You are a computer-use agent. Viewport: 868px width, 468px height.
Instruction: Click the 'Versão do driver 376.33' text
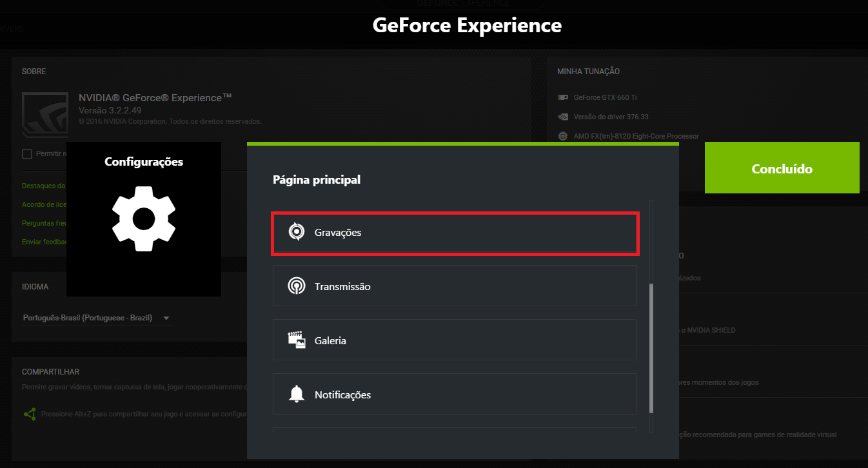(x=611, y=117)
